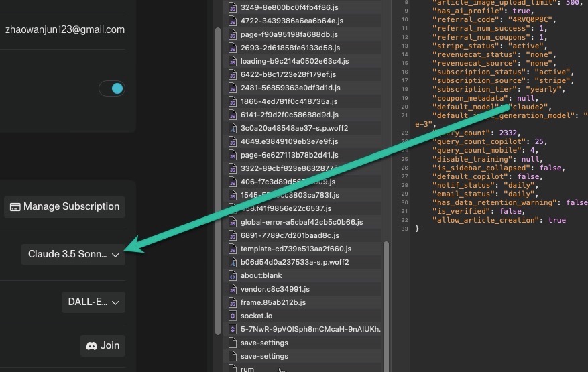Click the Discord Join button
Image resolution: width=588 pixels, height=372 pixels.
click(x=103, y=345)
